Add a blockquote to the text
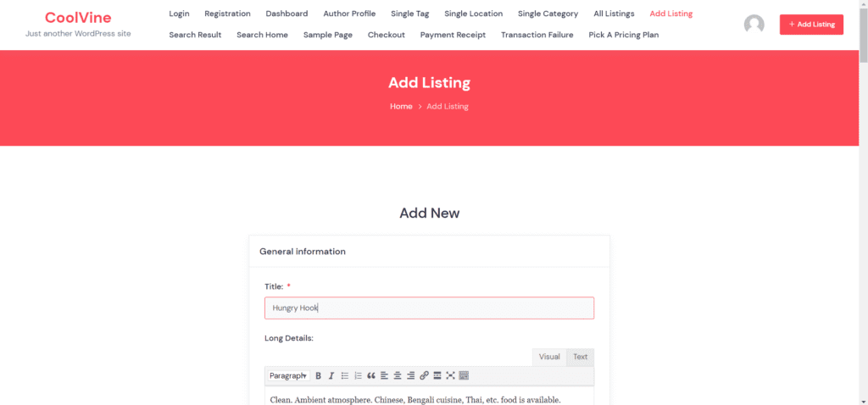This screenshot has height=405, width=868. [371, 375]
